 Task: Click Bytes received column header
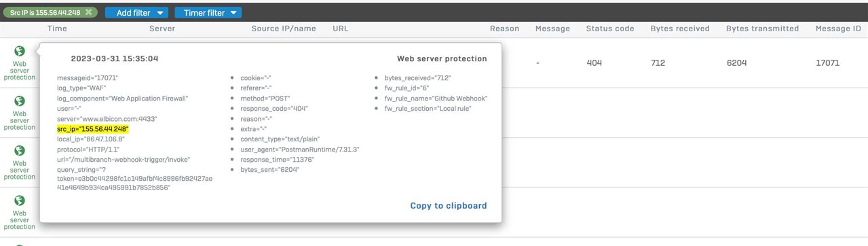coord(680,29)
